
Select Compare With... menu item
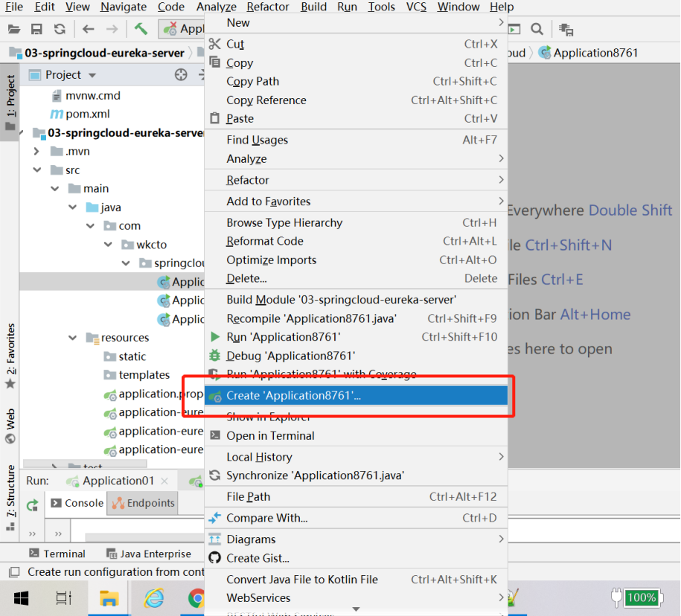tap(356, 518)
